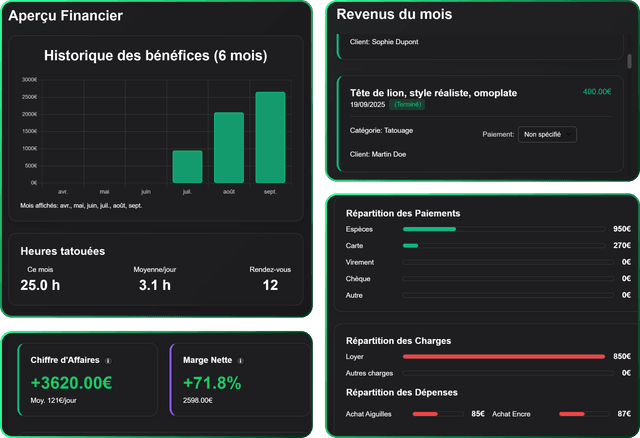
Task: Click the Rendez-vous count 12
Action: 270,286
